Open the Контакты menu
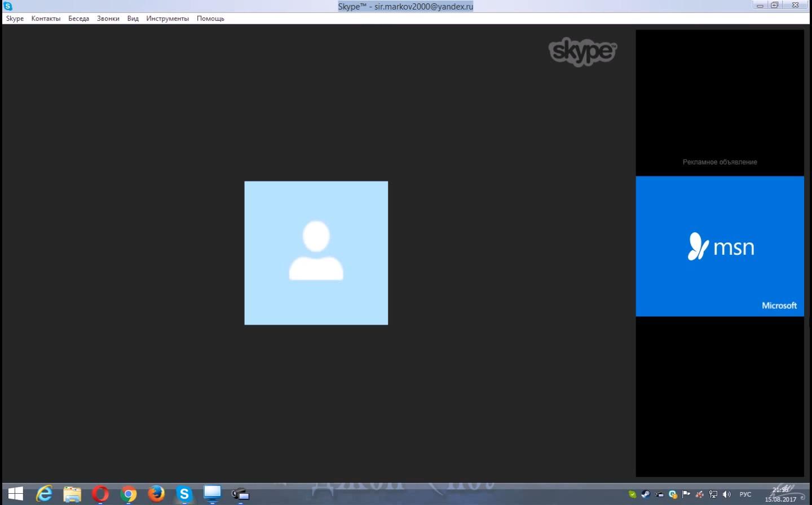The height and width of the screenshot is (505, 812). pyautogui.click(x=46, y=19)
